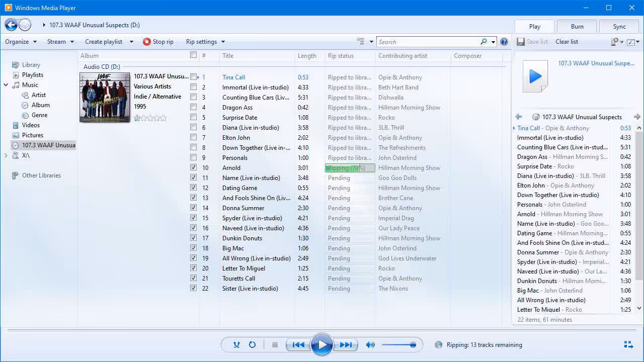Click the Ripping (70%) progress bar

[x=350, y=168]
